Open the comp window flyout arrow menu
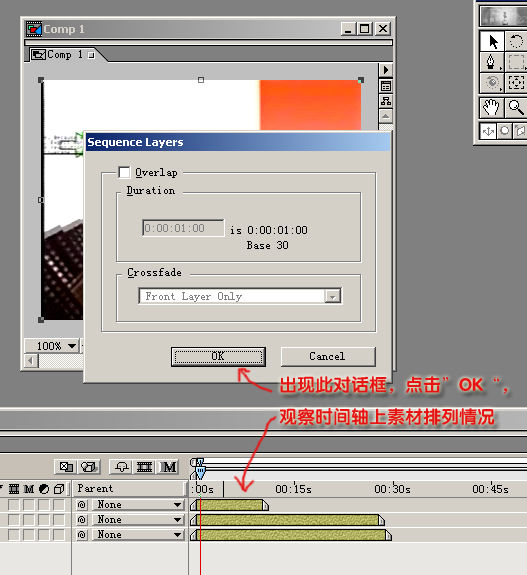Viewport: 527px width, 575px height. click(x=385, y=70)
